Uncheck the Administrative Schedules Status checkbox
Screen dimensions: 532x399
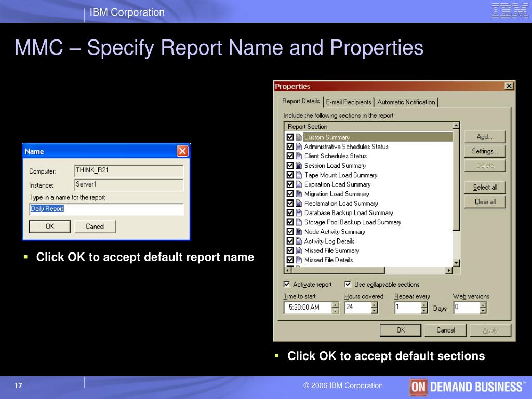point(290,147)
